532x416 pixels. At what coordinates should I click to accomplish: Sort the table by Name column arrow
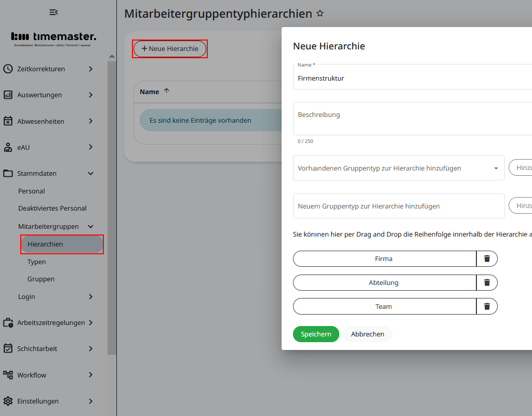coord(166,91)
